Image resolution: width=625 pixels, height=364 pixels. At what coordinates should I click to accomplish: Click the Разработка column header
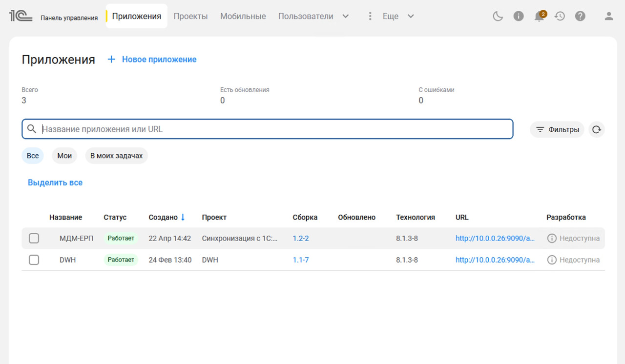coord(566,217)
